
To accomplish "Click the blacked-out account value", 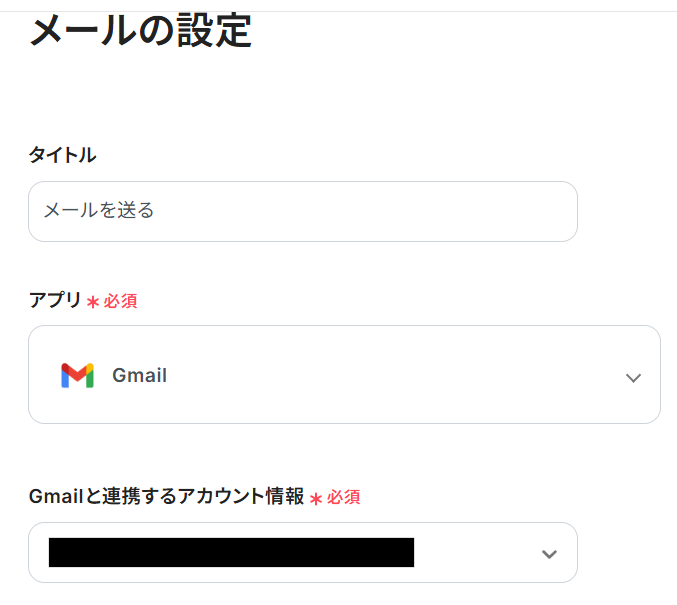I will (231, 552).
